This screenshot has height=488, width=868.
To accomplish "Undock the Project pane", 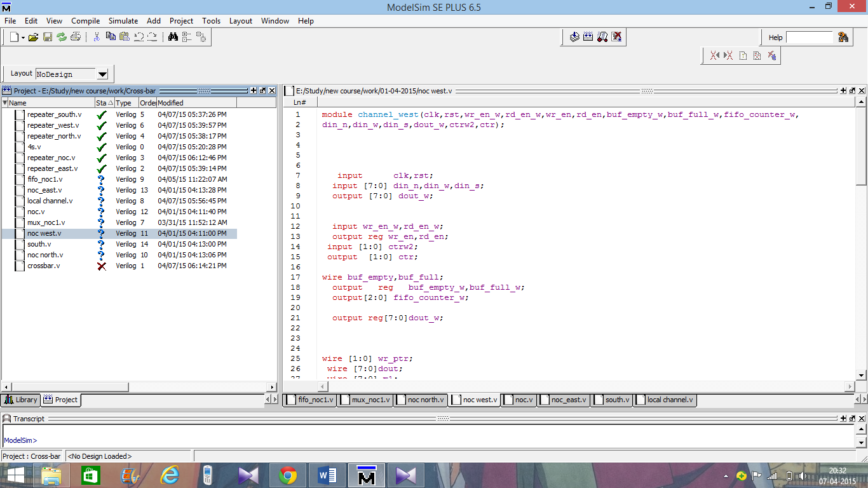I will coord(262,91).
